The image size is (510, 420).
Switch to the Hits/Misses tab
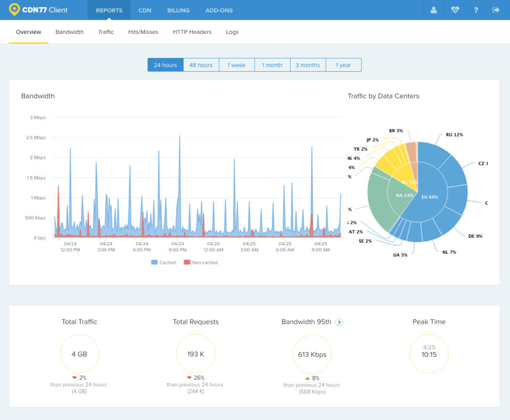[143, 32]
